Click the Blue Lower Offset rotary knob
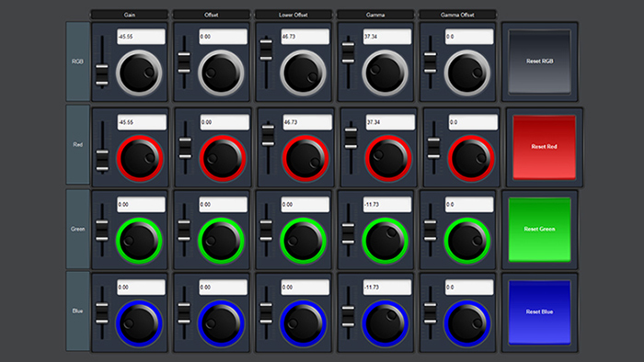Viewport: 644px width, 362px height. 303,323
